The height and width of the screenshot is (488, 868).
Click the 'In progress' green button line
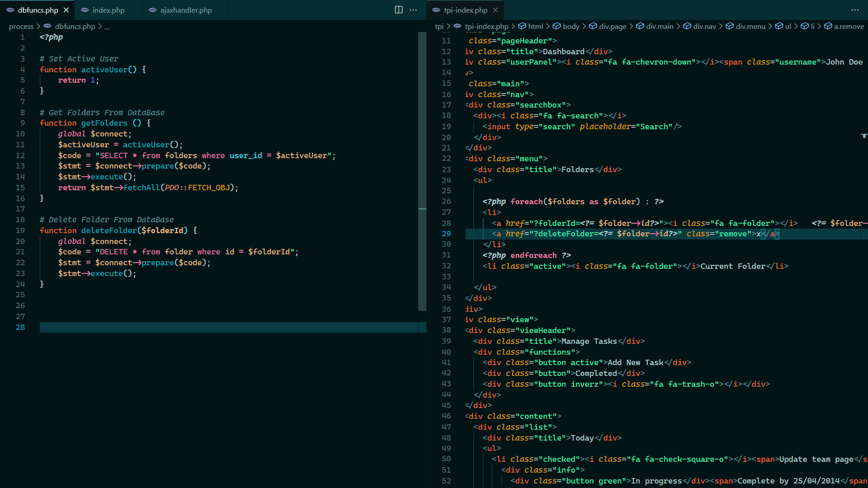pyautogui.click(x=689, y=481)
